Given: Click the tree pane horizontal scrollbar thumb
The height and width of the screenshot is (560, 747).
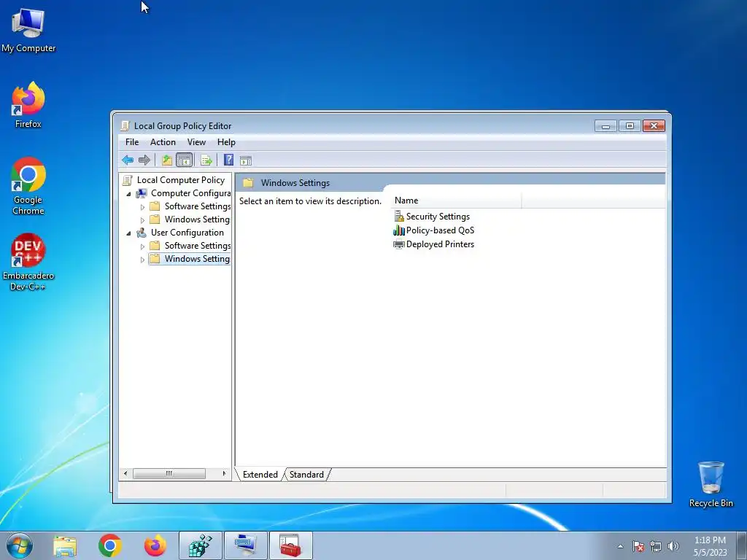Looking at the screenshot, I should pos(169,473).
